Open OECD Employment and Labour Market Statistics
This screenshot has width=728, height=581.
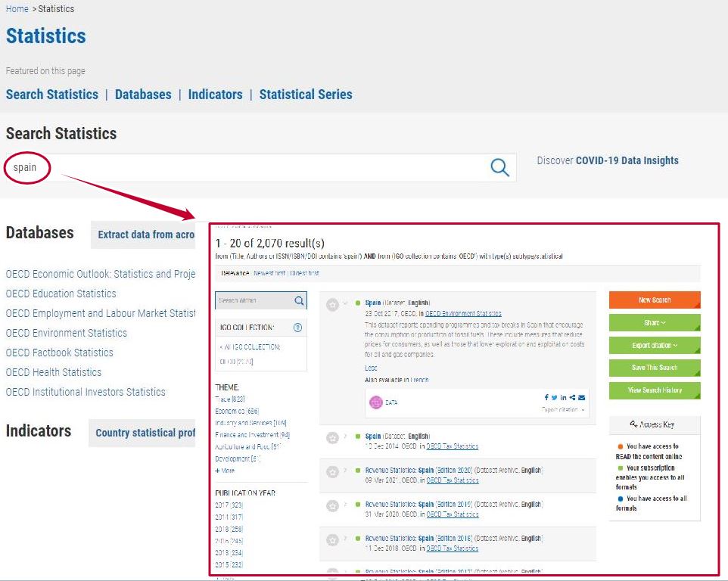101,313
